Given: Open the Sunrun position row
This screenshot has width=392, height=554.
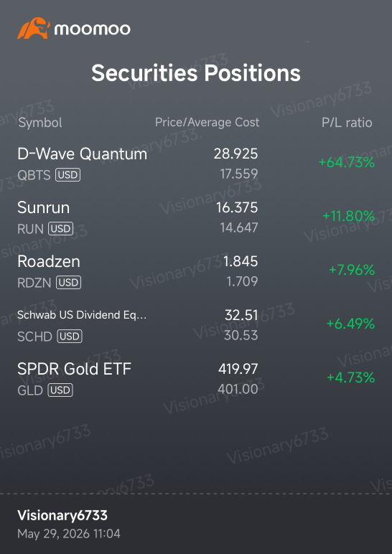Looking at the screenshot, I should pyautogui.click(x=196, y=217).
